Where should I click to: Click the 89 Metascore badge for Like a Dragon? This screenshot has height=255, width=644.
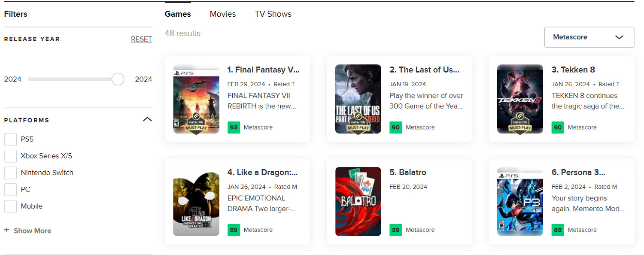click(x=234, y=230)
